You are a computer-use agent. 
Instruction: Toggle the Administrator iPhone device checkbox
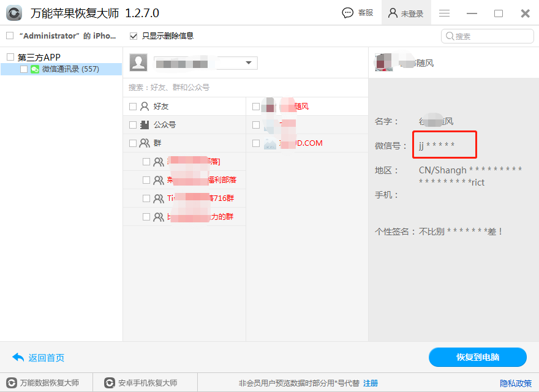coord(10,36)
